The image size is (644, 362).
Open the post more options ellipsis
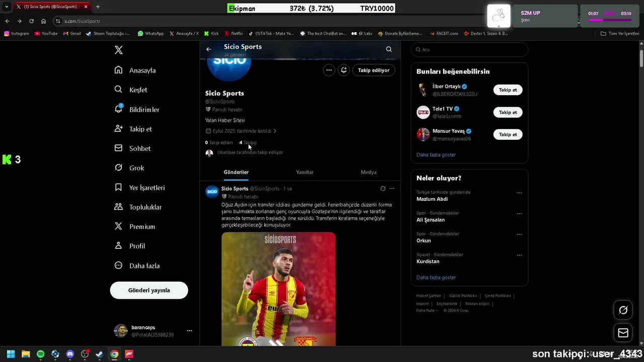392,189
